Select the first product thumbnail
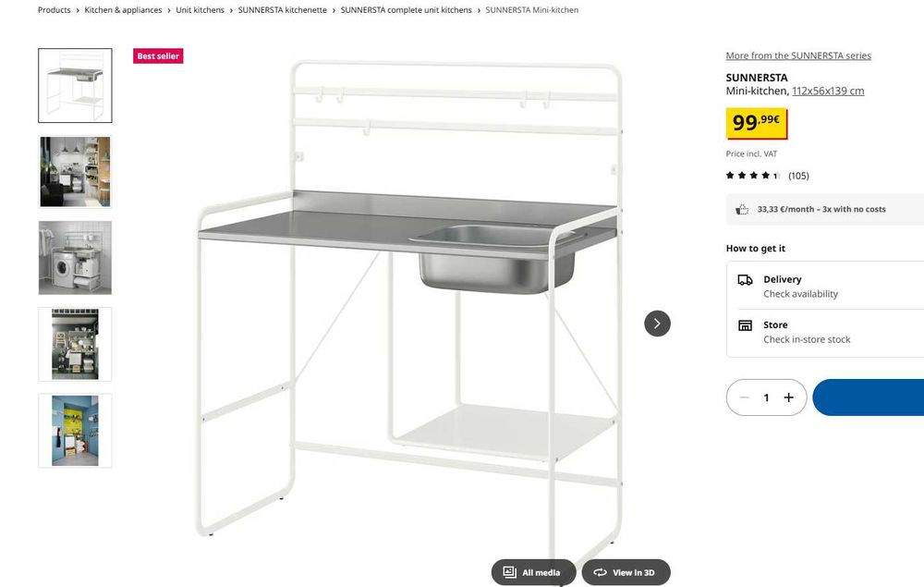The image size is (924, 587). point(75,86)
